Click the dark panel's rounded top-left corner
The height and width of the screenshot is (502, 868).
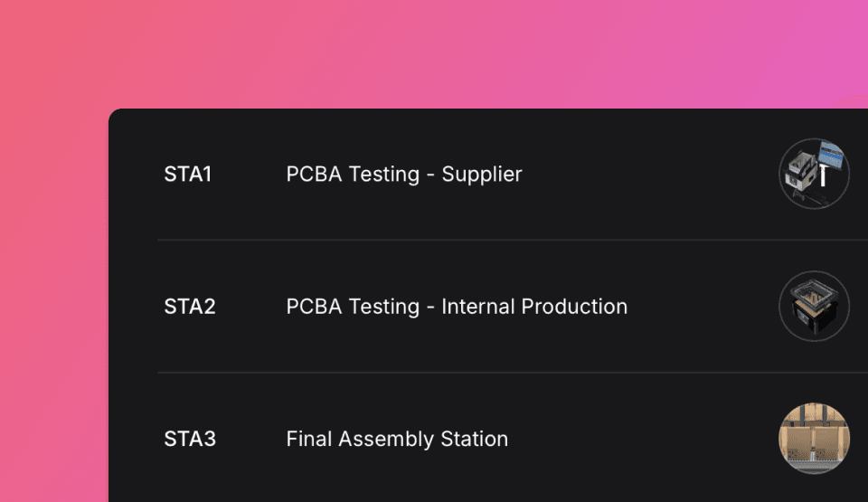pos(115,115)
